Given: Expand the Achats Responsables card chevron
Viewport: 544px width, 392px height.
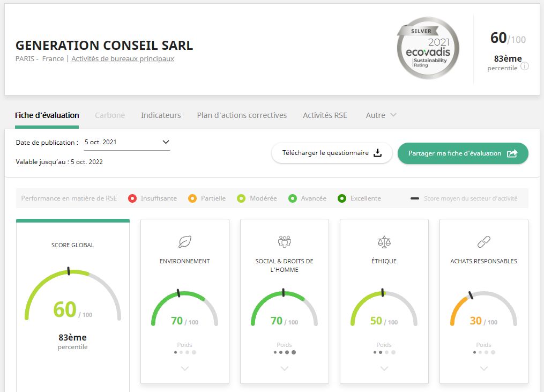Looking at the screenshot, I should 483,368.
